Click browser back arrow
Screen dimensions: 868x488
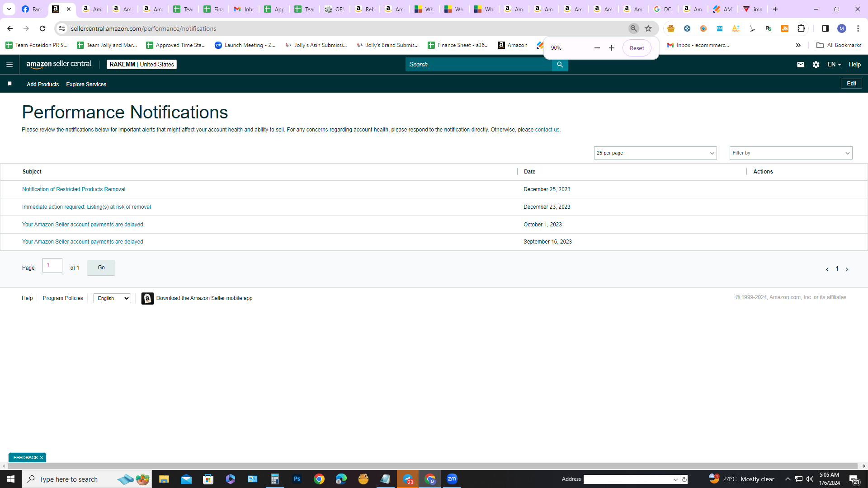(10, 28)
